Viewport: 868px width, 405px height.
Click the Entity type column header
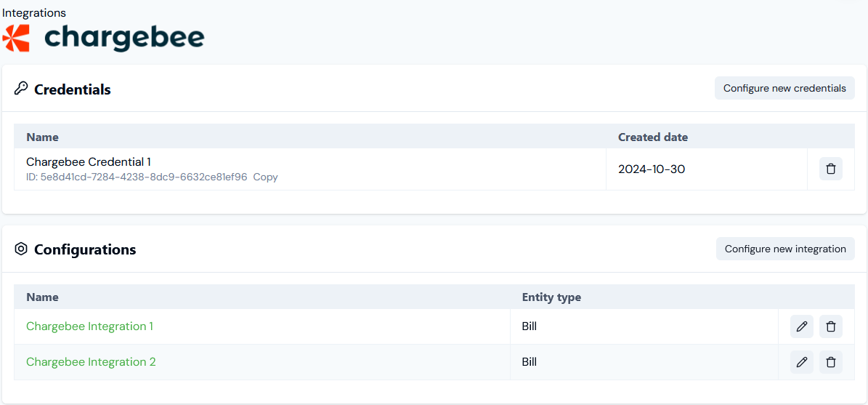(551, 297)
